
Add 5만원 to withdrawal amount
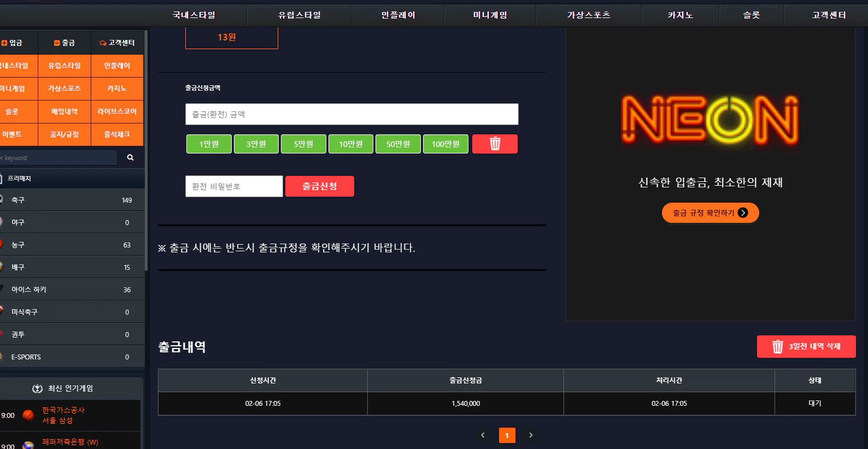(303, 144)
